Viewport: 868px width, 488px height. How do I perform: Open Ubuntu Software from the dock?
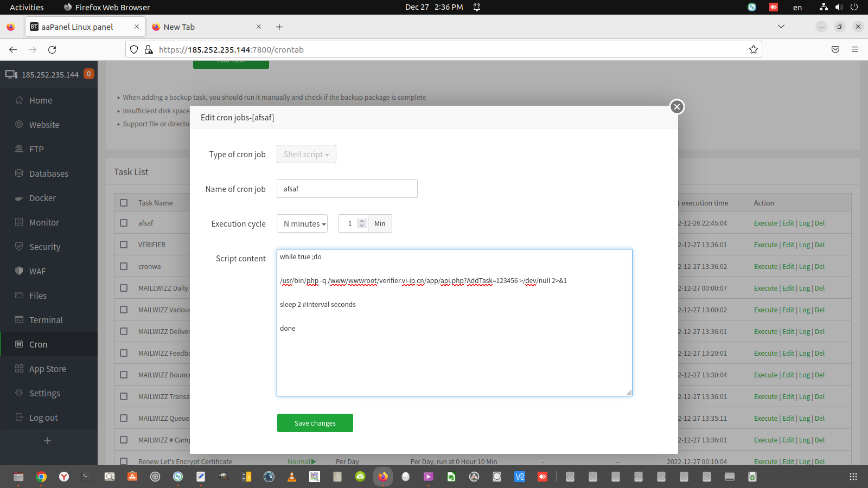click(x=132, y=477)
